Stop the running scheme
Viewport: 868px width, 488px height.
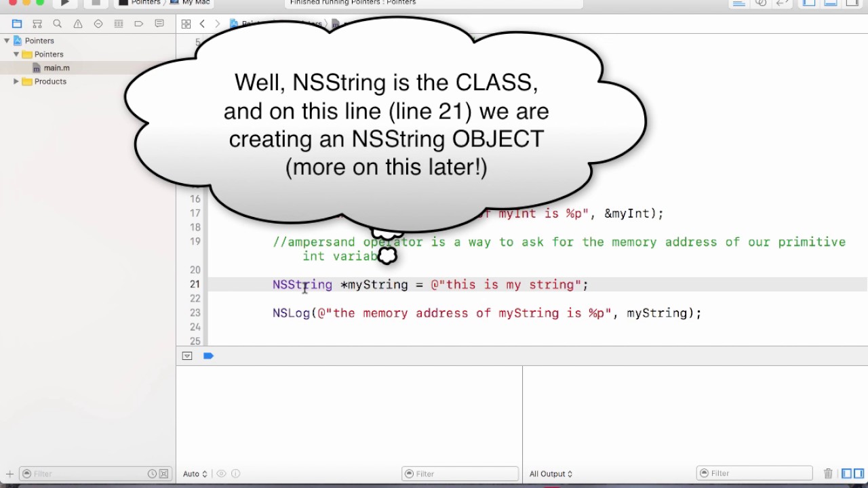point(96,3)
